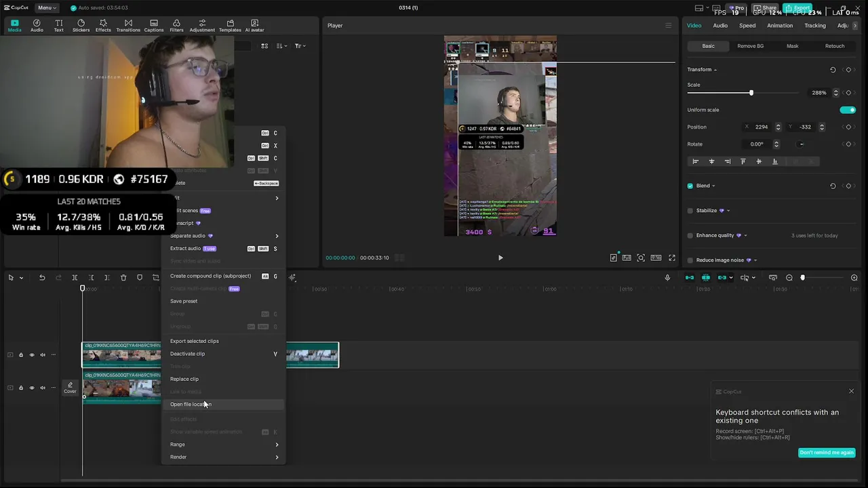Open the Captions panel
Screen dimensions: 868x488
click(154, 26)
